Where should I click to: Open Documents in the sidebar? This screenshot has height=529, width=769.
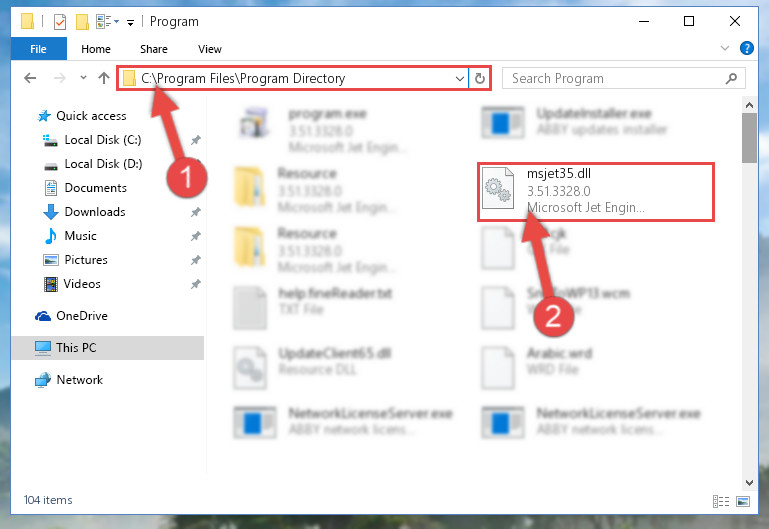click(95, 188)
